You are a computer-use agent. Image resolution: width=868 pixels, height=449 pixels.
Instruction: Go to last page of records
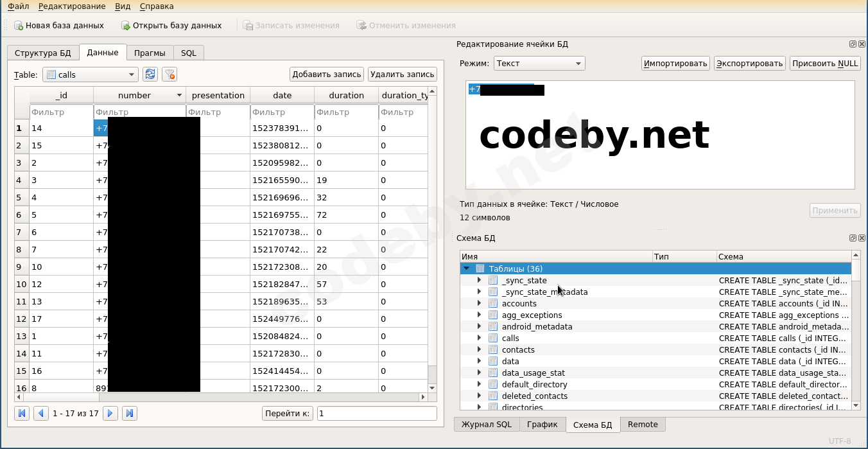point(129,413)
